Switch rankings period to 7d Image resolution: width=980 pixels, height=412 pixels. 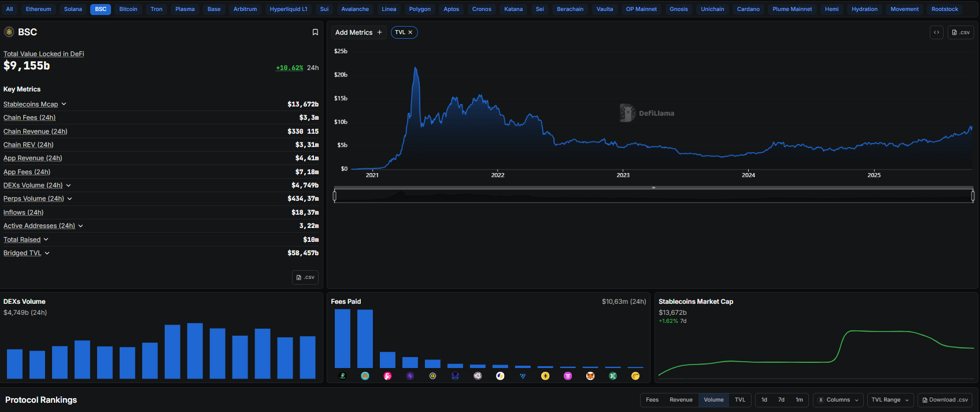(781, 400)
